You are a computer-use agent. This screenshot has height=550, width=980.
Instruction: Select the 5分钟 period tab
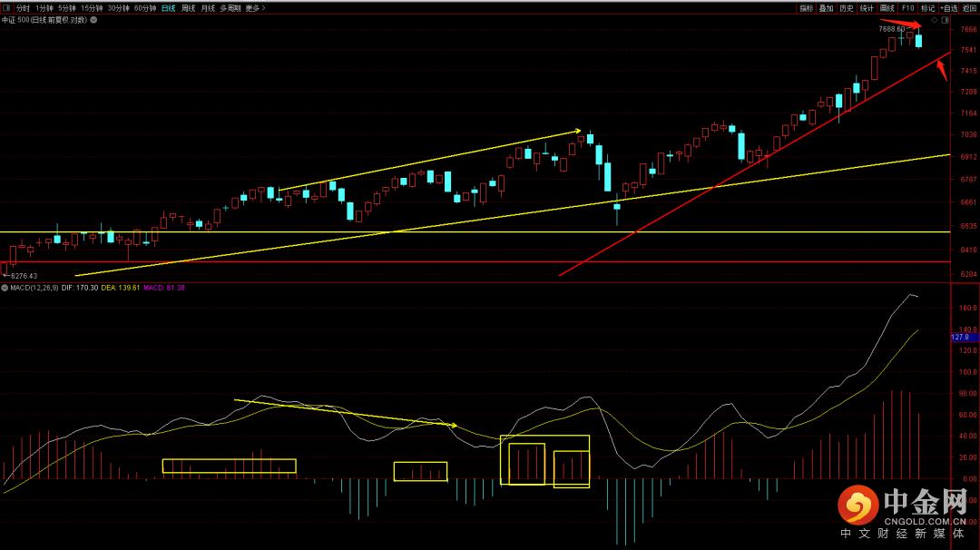pyautogui.click(x=67, y=8)
